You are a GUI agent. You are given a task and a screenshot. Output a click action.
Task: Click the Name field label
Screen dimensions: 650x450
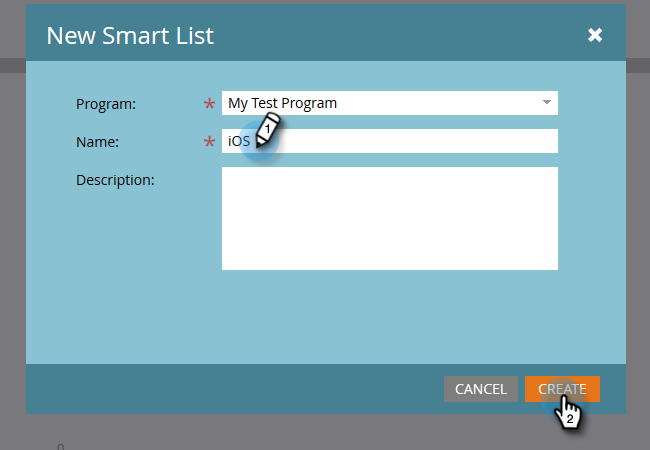coord(97,142)
